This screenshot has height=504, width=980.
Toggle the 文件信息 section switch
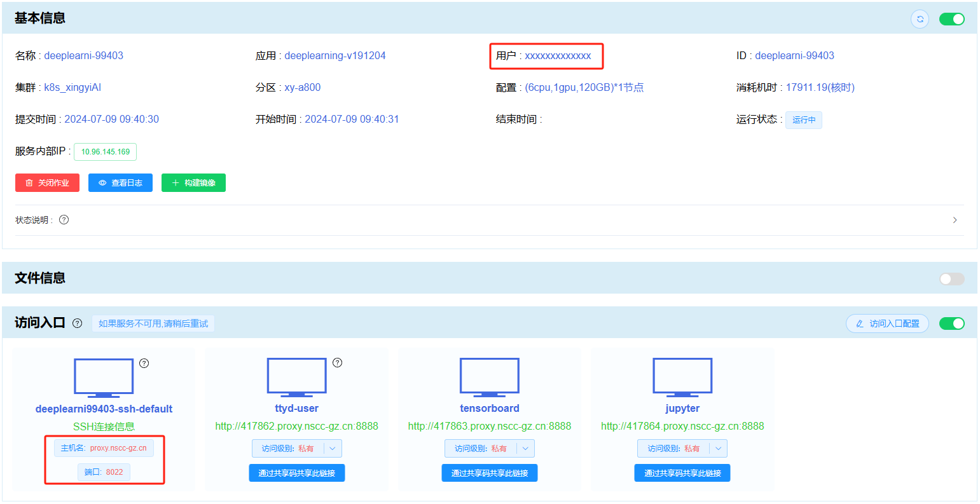(951, 279)
